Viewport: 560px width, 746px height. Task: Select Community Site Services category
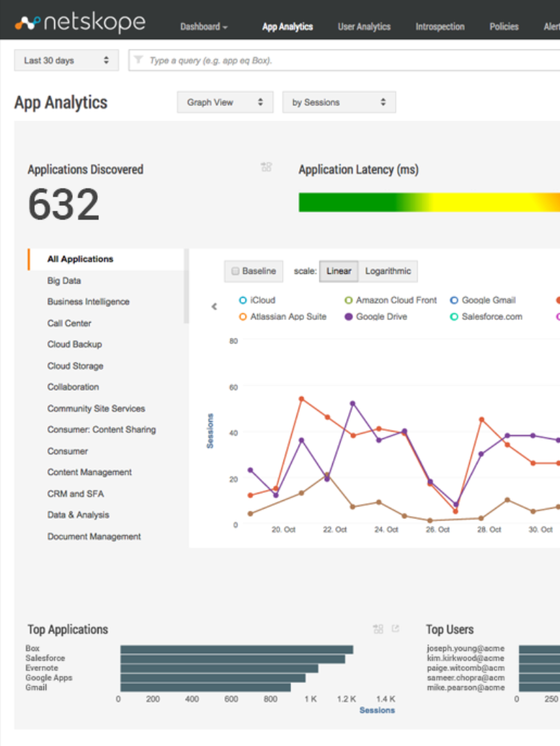tap(96, 408)
